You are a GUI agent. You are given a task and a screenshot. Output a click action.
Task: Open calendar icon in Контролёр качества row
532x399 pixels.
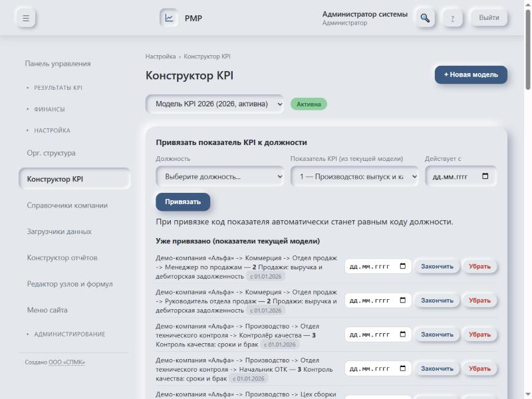point(403,334)
